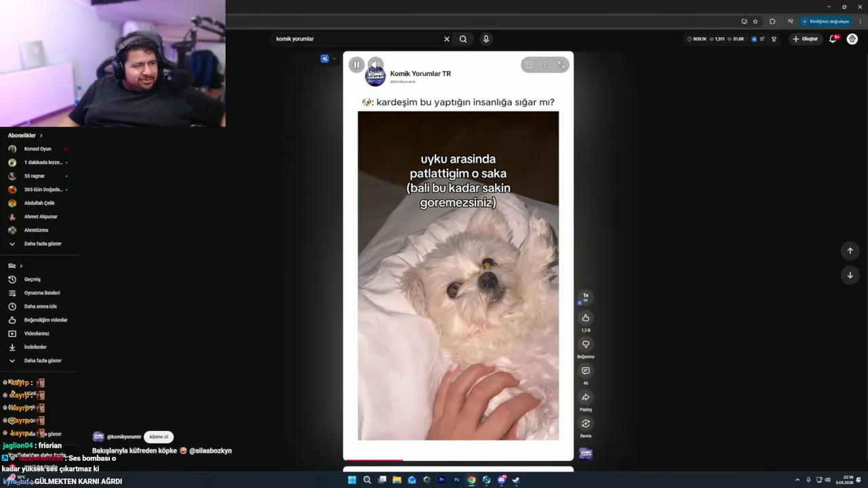The width and height of the screenshot is (868, 488).
Task: Open the Komik Yorumlar TR channel avatar in video
Action: click(375, 77)
